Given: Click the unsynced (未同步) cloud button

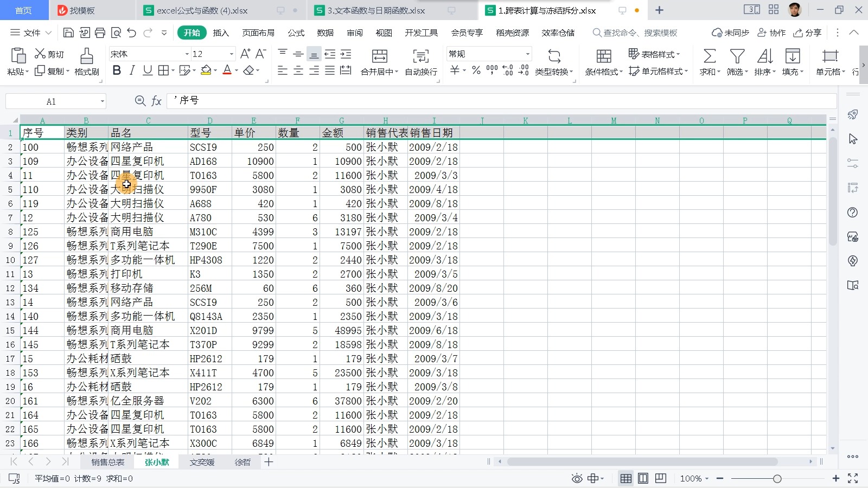Looking at the screenshot, I should (730, 33).
